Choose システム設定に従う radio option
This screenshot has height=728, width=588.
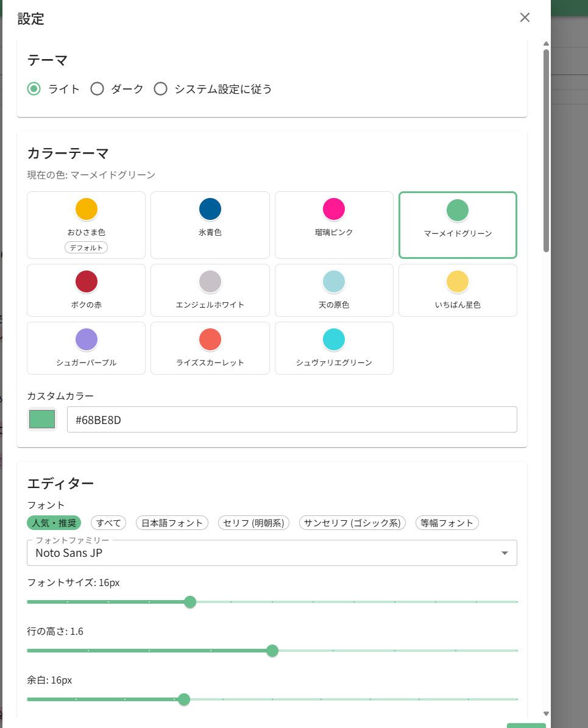[161, 89]
